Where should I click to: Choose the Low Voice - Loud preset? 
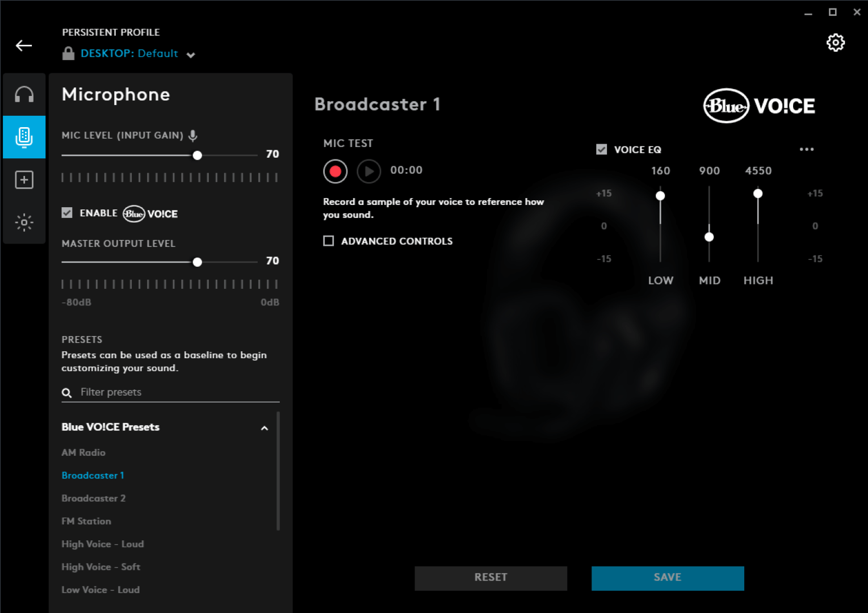(x=100, y=590)
